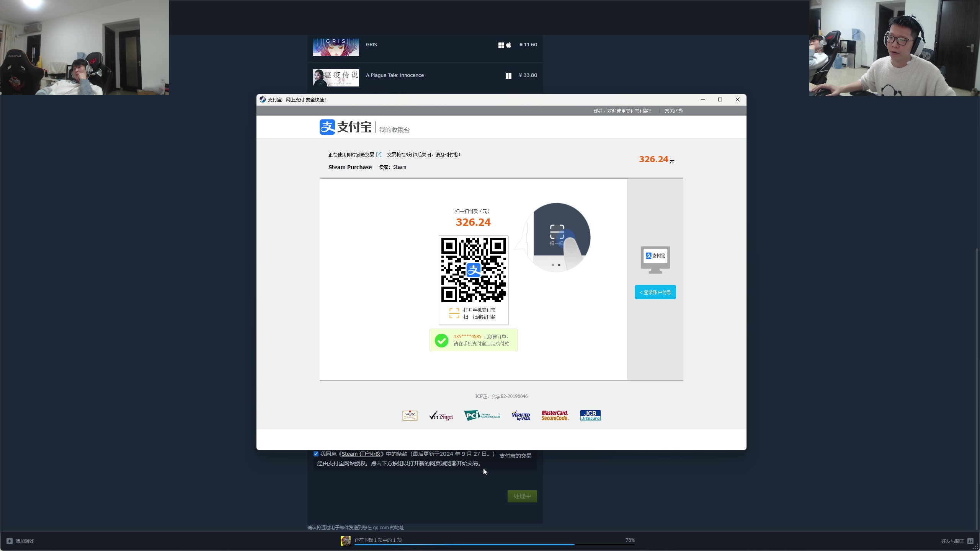Click the A Plague Tale: Innocence thumbnail
980x551 pixels.
coord(336,78)
